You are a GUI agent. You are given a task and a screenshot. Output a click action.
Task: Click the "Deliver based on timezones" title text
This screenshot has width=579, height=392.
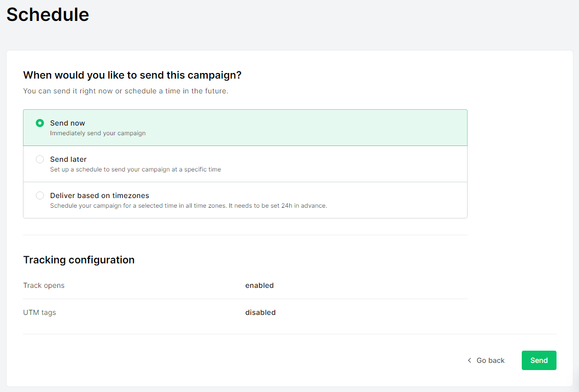click(x=100, y=195)
